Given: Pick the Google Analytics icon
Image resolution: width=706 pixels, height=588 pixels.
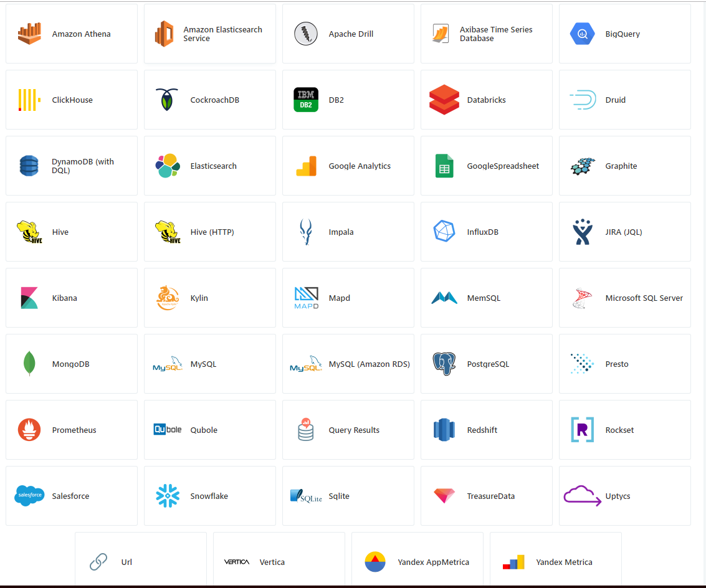Looking at the screenshot, I should pos(306,166).
